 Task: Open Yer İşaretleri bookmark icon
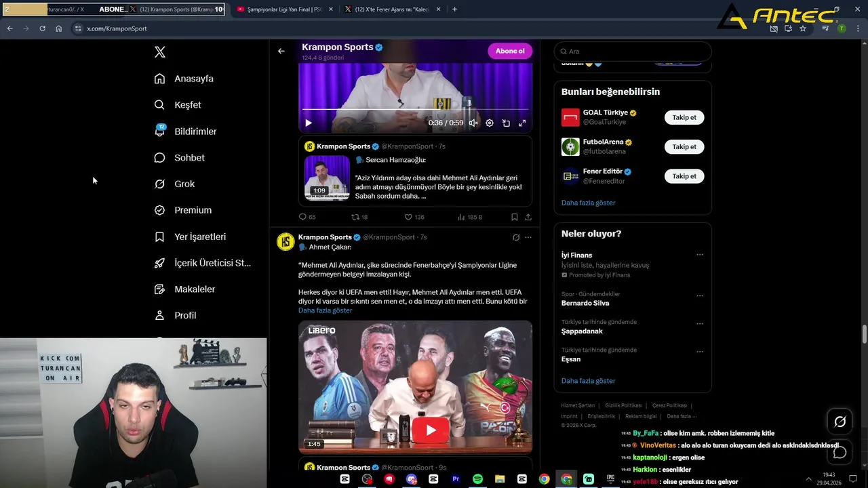click(x=159, y=237)
